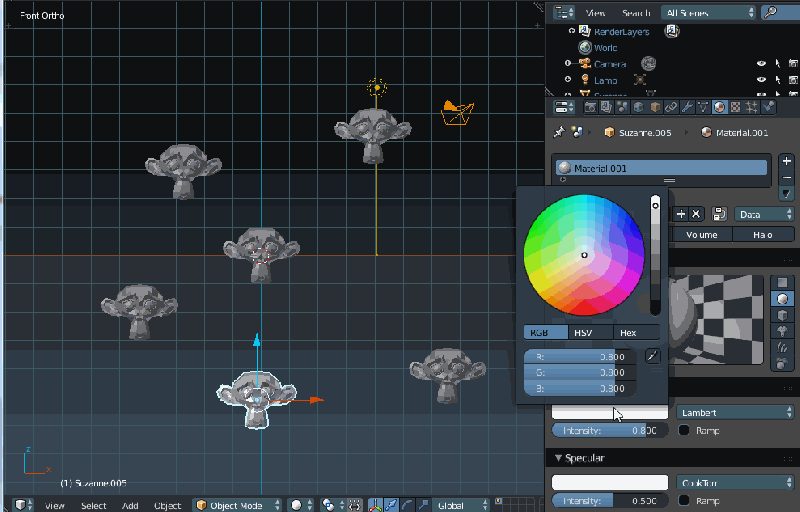Screen dimensions: 800x512
Task: Open the Render Layers properties tab
Action: (606, 107)
